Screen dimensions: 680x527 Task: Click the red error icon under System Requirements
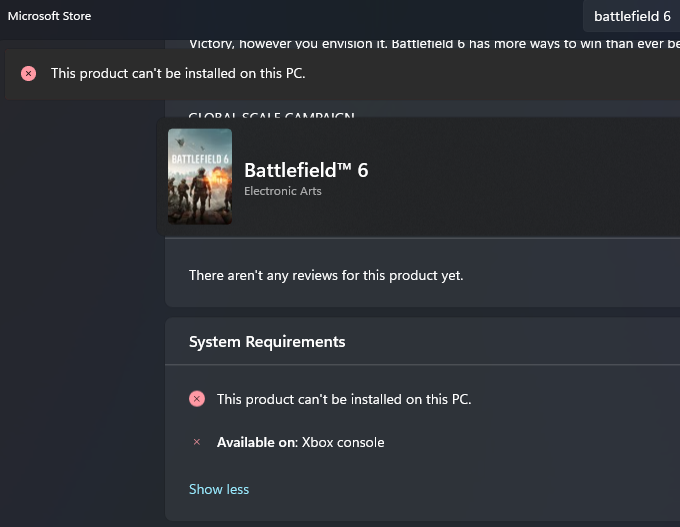coord(197,399)
